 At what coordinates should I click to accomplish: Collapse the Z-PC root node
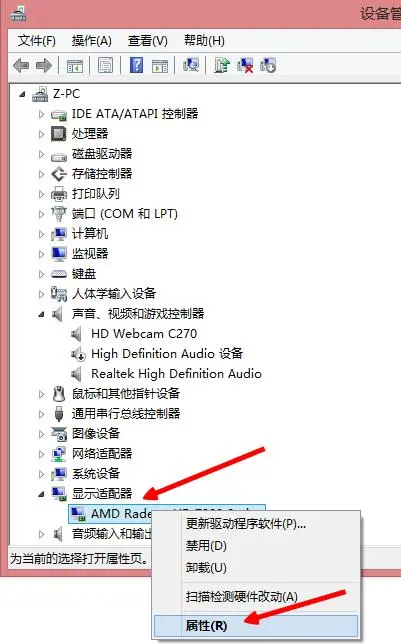point(22,94)
